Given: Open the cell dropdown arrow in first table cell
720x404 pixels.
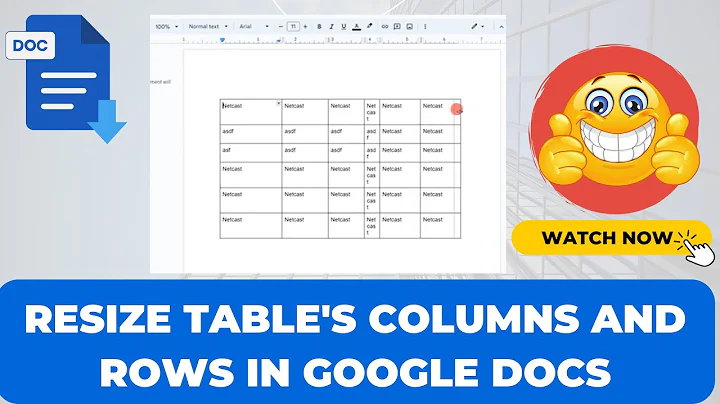Looking at the screenshot, I should tap(278, 103).
